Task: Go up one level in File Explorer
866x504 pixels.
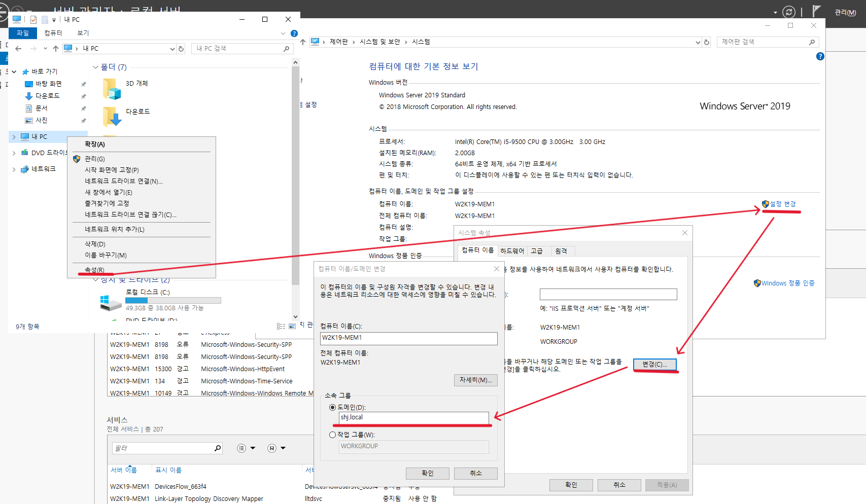Action: (56, 49)
